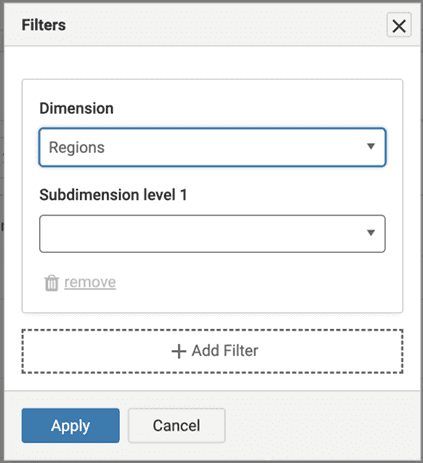Open the empty Subdimension level 1 dropdown

click(212, 234)
